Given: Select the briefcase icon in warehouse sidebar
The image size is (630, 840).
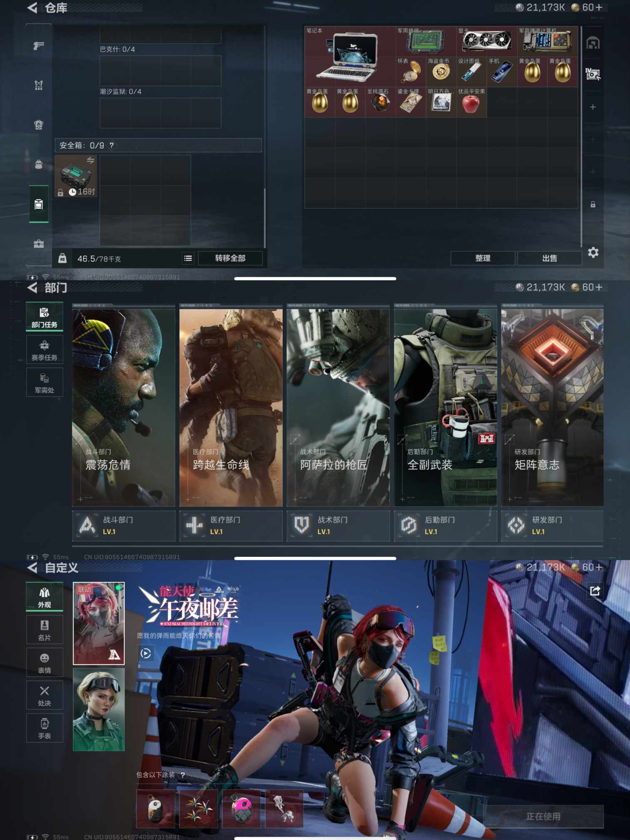Looking at the screenshot, I should [x=39, y=244].
